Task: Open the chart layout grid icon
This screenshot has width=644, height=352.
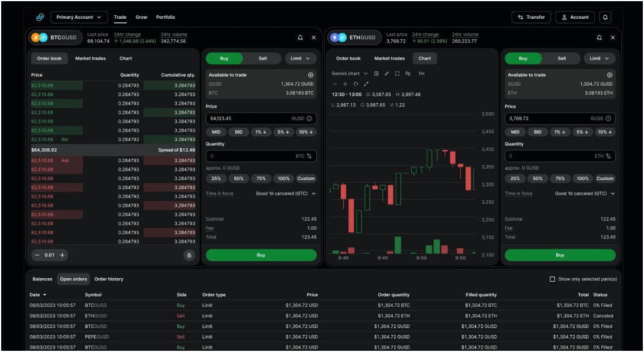Action: pos(376,74)
